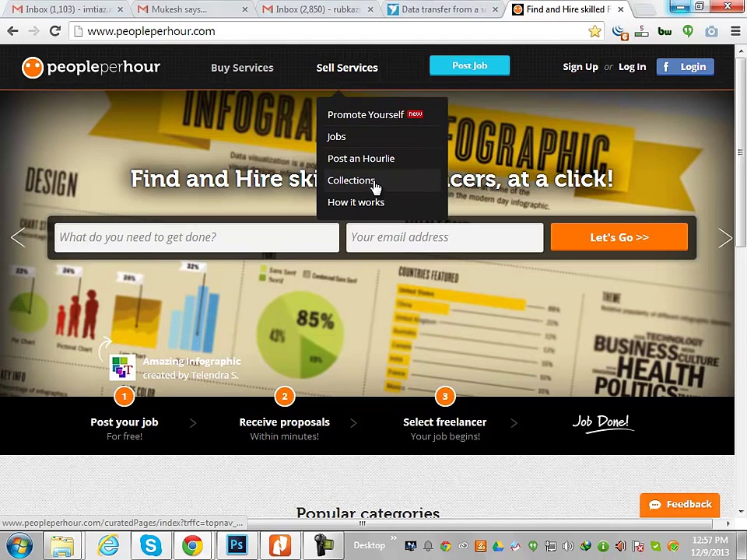
Task: Open the jQuery swirl extension icon
Action: point(620,32)
